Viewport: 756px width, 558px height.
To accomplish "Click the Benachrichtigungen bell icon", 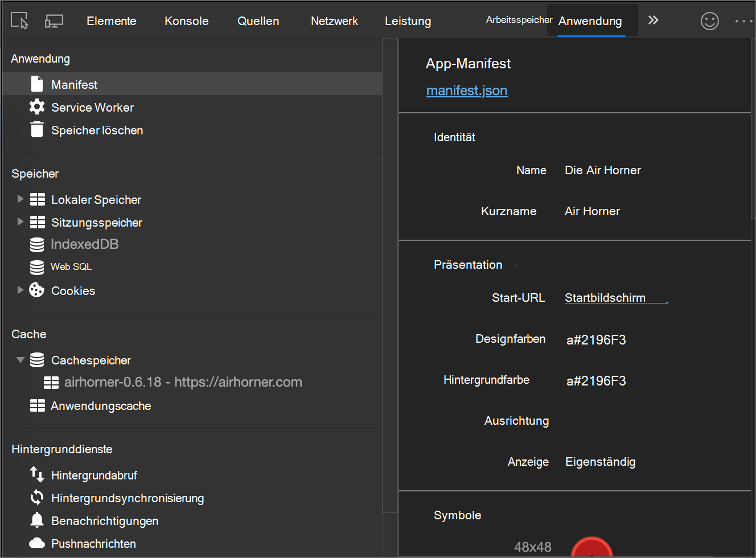I will point(37,520).
